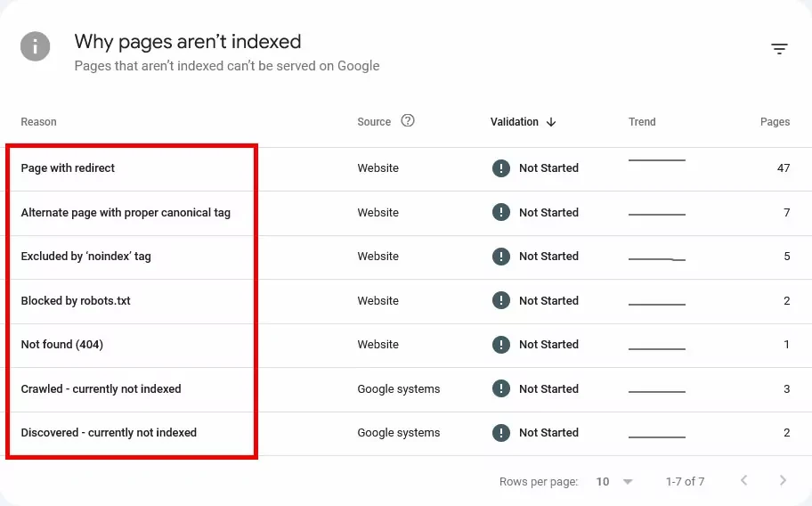Click the info icon beside the title
This screenshot has width=812, height=506.
[x=36, y=45]
